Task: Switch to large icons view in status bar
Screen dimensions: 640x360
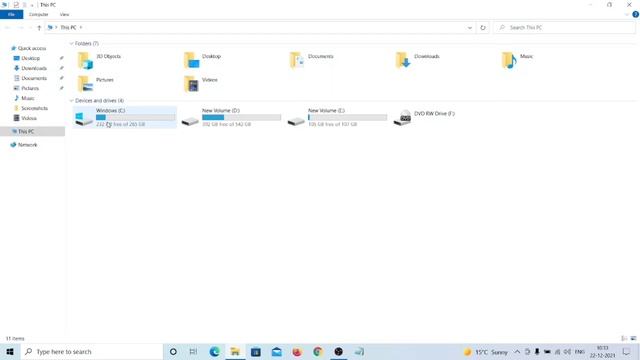Action: (633, 338)
